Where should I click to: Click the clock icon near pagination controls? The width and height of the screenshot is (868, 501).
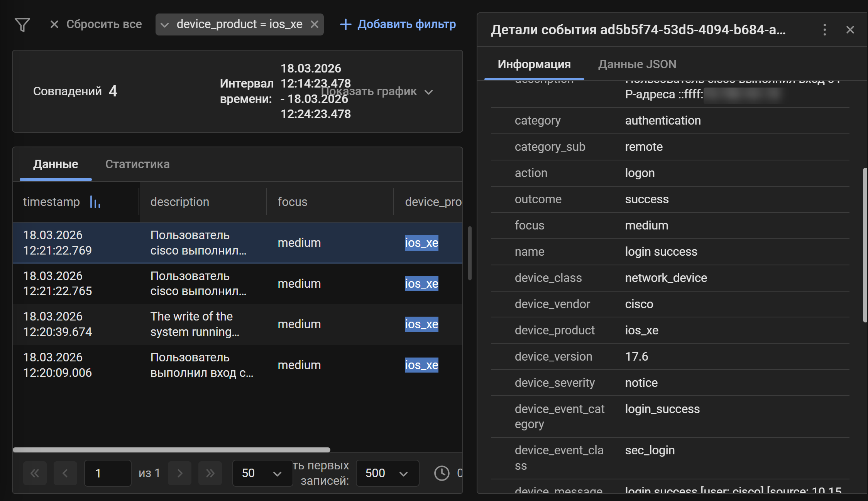pos(442,473)
